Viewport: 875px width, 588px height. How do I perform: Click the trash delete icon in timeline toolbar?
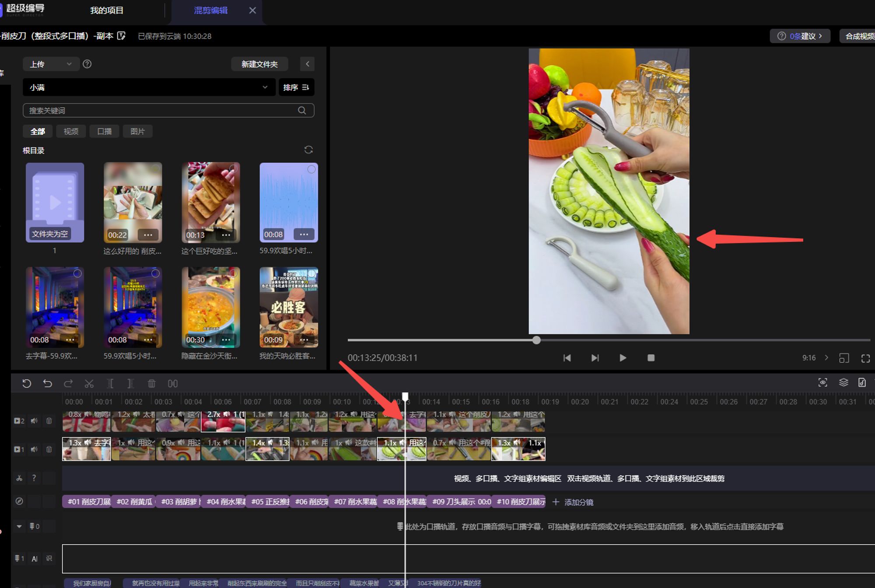(151, 384)
